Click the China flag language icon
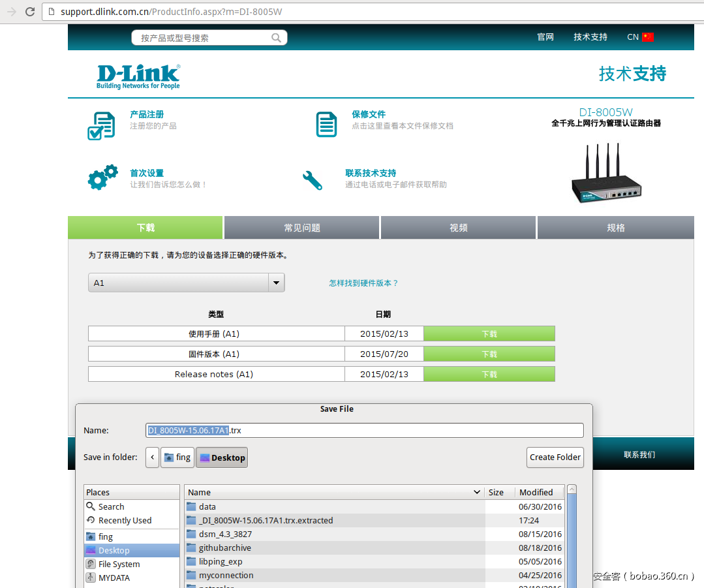Viewport: 704px width, 588px height. 647,37
